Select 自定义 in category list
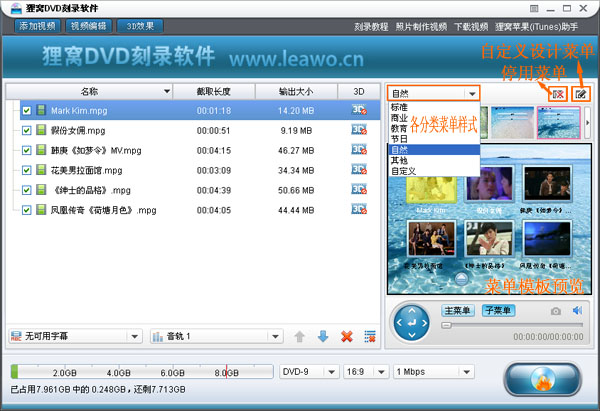Screen dimensions: 600x411 click(x=434, y=171)
